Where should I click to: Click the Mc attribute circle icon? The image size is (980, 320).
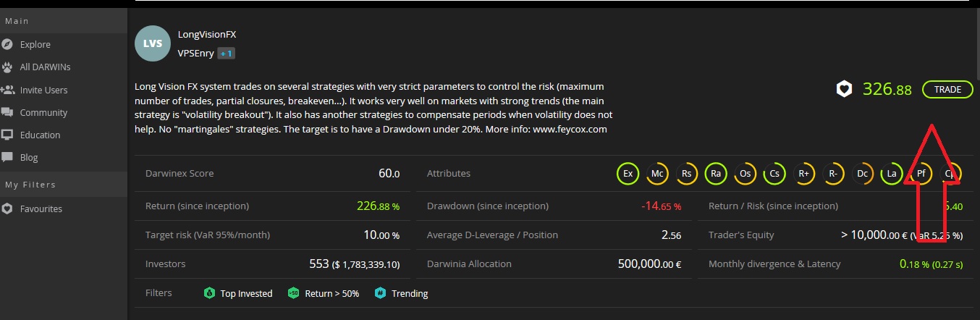[657, 174]
